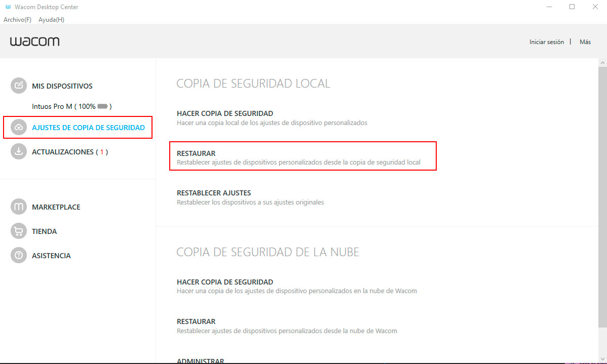Click the Tienda shopping cart icon

coord(19,231)
